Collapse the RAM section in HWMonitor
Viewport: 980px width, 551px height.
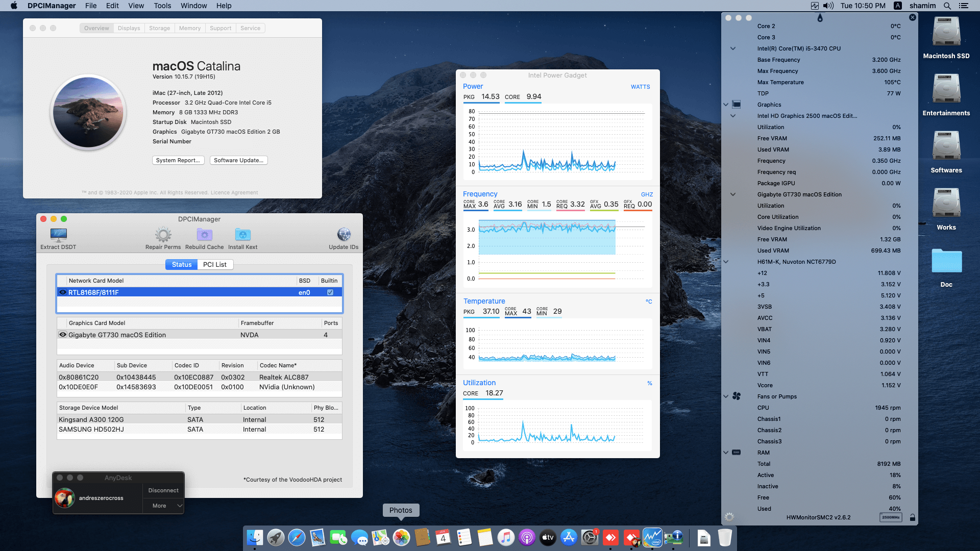(726, 453)
